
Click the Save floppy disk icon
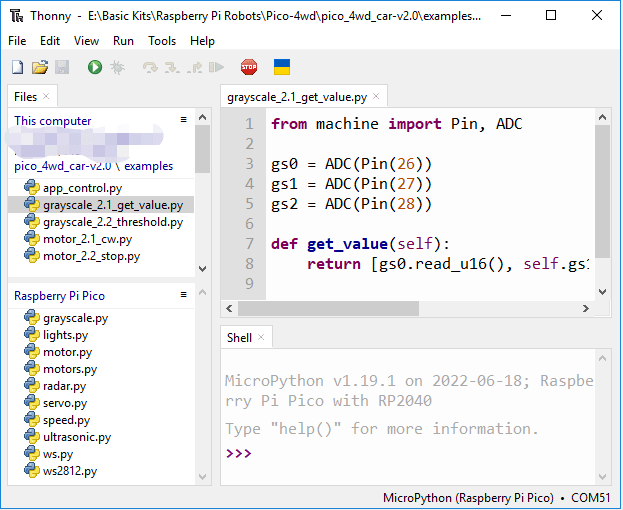pos(62,67)
